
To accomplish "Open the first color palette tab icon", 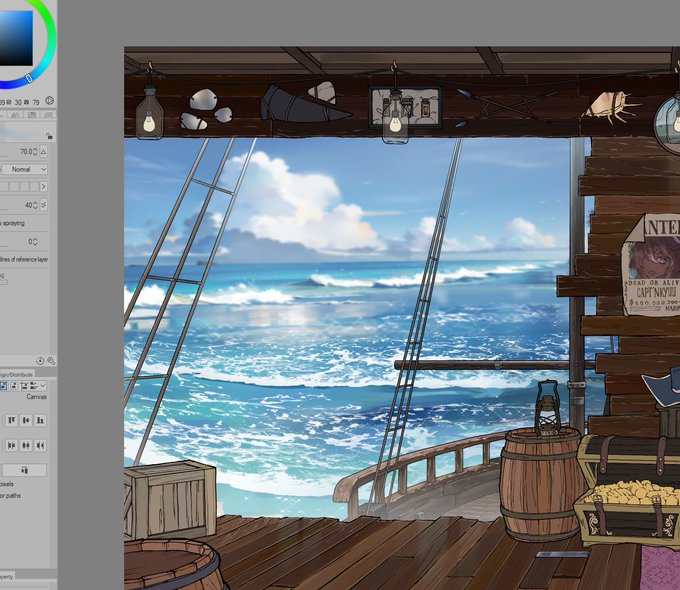I will (x=16, y=115).
